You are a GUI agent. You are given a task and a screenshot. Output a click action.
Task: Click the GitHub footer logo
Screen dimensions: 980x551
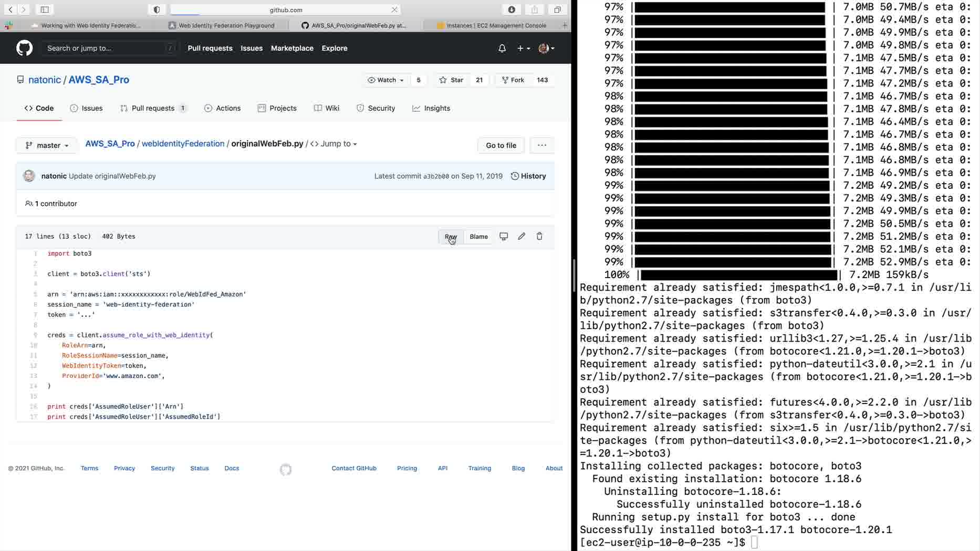click(286, 469)
